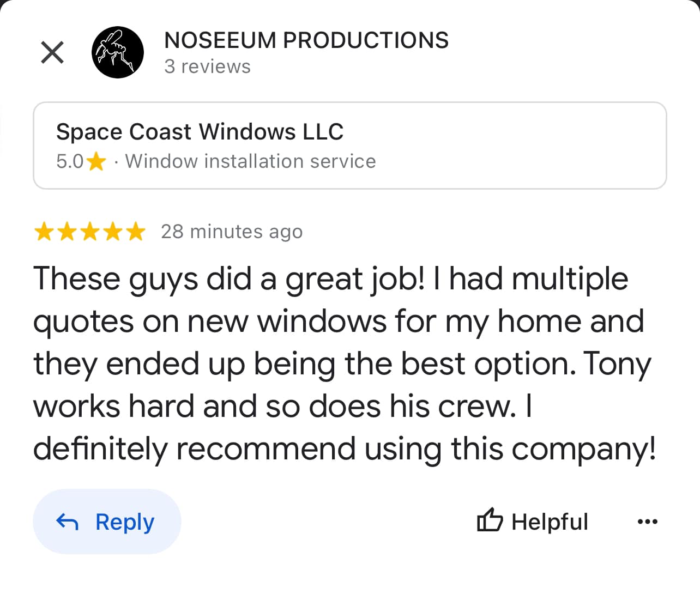Click the mosquito profile avatar
The height and width of the screenshot is (612, 700).
point(118,52)
